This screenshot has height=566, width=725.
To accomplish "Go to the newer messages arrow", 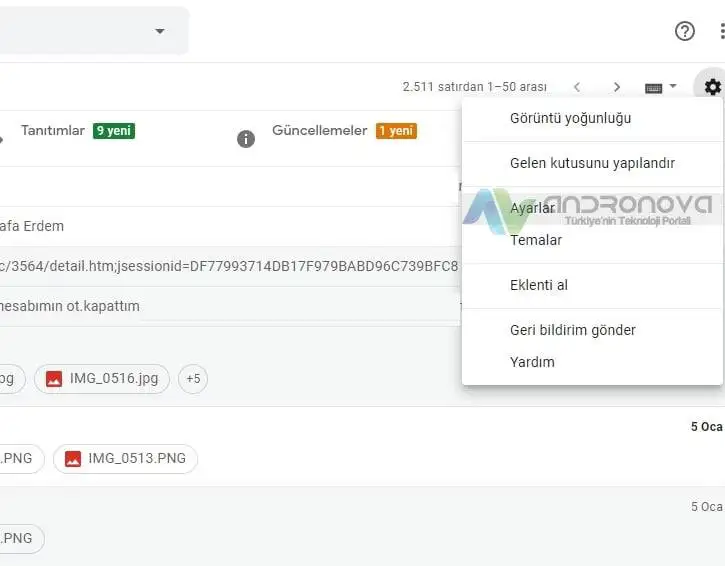I will tap(577, 87).
